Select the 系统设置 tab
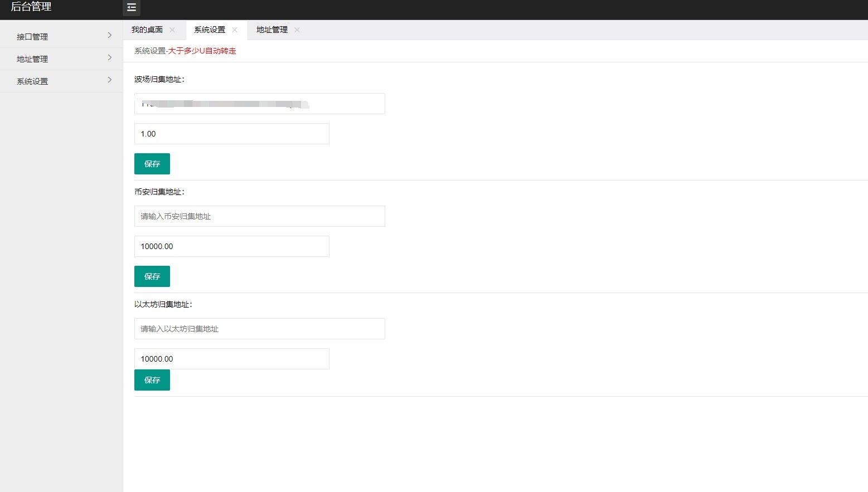 coord(210,30)
